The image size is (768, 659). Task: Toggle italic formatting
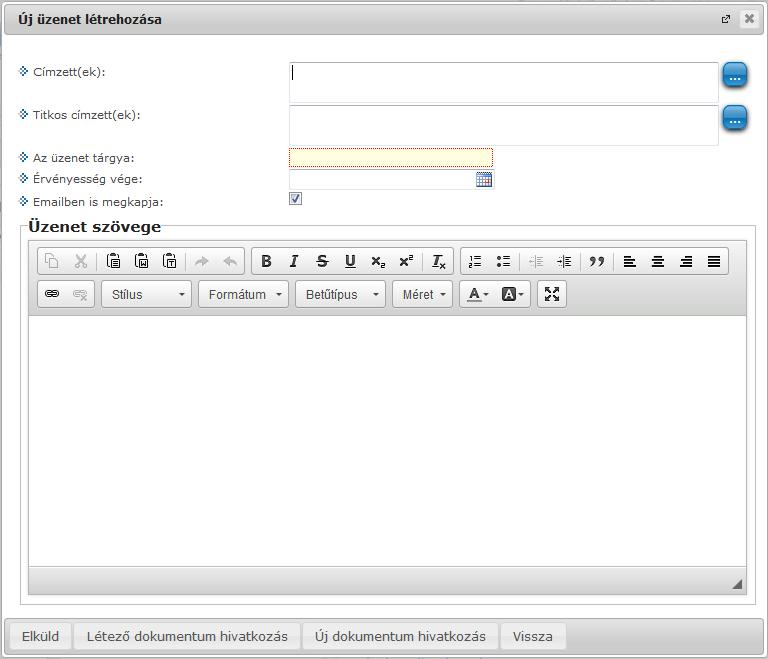coord(294,261)
